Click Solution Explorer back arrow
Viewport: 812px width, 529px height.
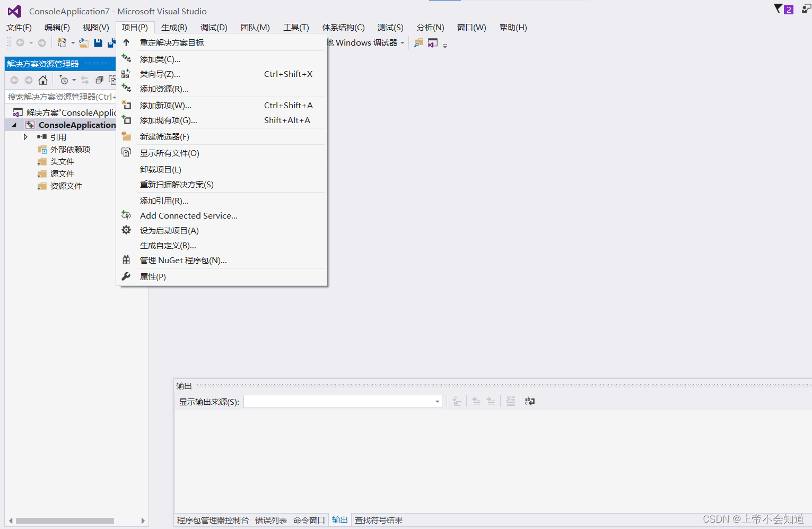[14, 80]
